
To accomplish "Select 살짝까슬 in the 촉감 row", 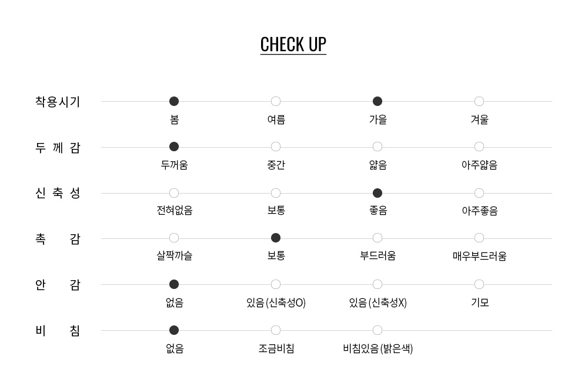I will tap(174, 238).
